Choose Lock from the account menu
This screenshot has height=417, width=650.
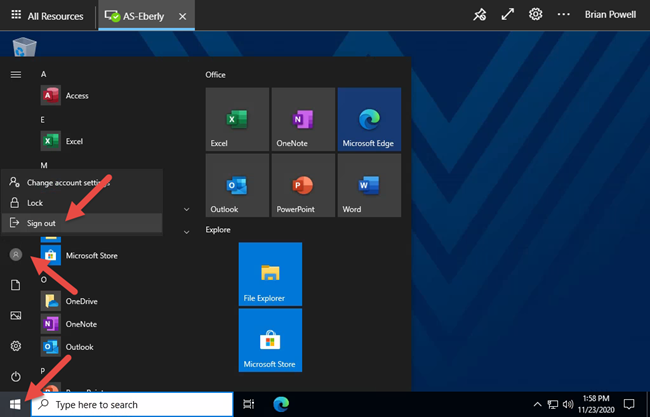click(x=82, y=203)
